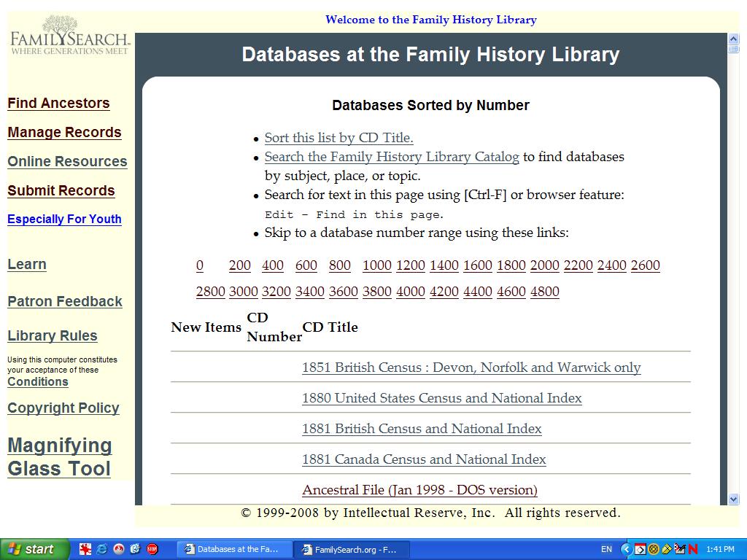Click the chart-like tray icon
This screenshot has height=560, width=747.
click(x=680, y=549)
